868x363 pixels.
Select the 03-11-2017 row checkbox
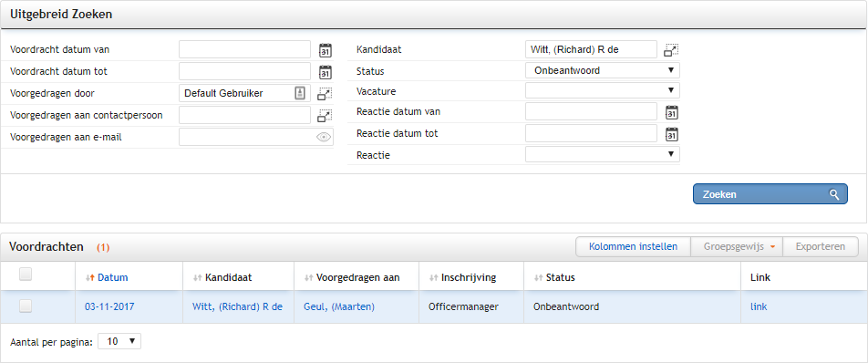point(26,306)
